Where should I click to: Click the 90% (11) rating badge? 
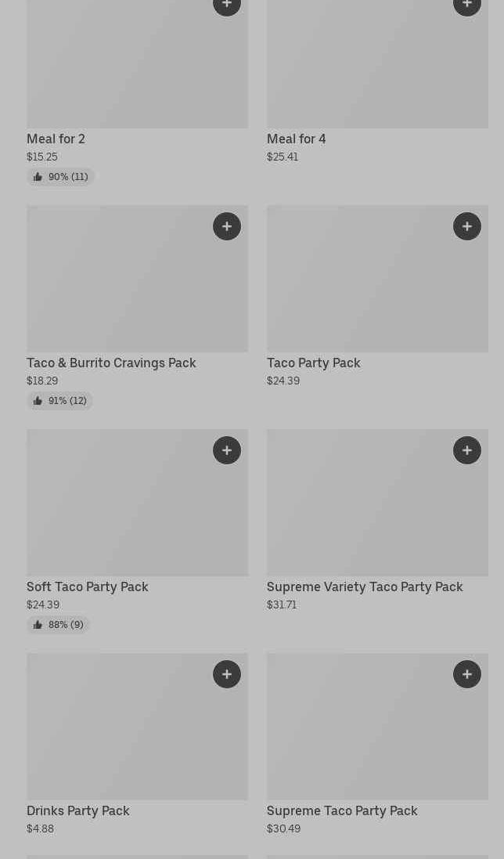60,177
